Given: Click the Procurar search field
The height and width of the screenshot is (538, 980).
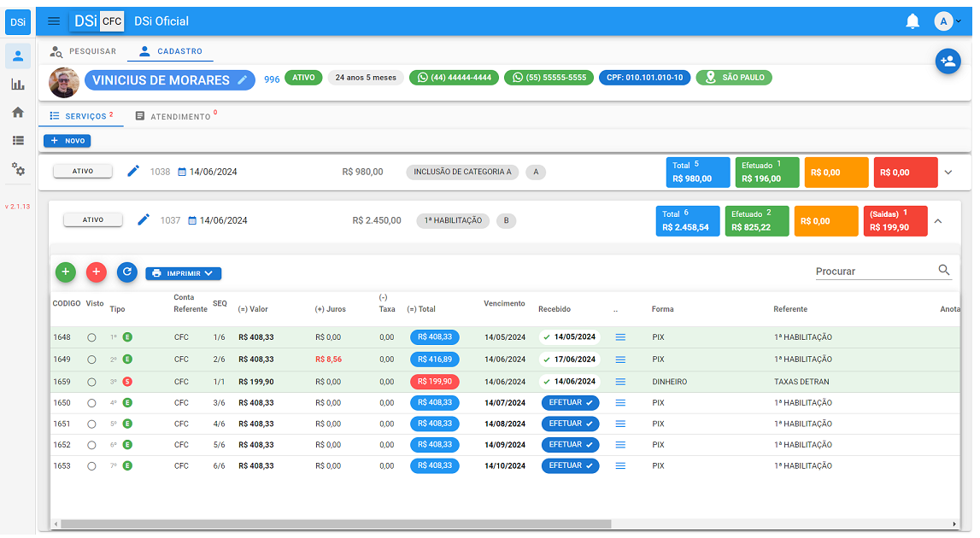Looking at the screenshot, I should (x=874, y=272).
